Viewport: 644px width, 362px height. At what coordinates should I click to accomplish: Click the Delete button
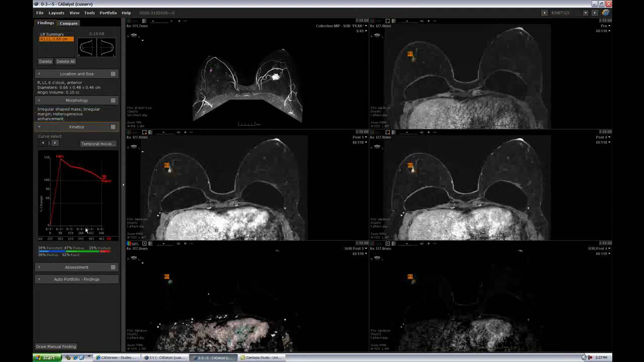(45, 61)
